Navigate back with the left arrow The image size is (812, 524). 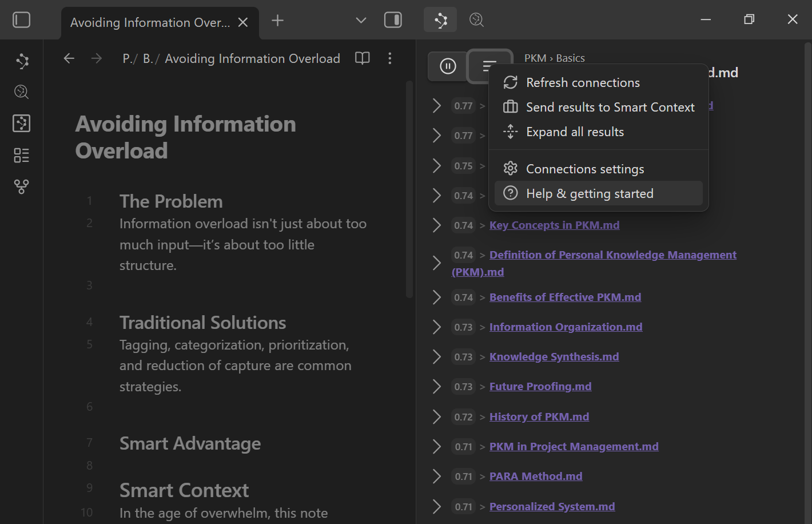pos(69,58)
